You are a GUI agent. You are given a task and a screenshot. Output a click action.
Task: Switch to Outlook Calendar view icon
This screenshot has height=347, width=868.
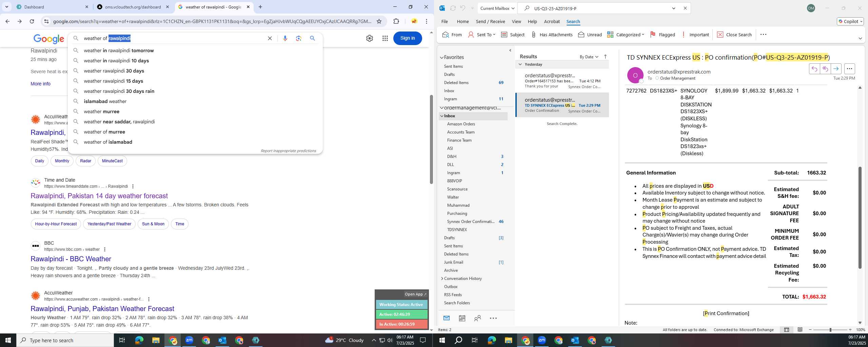462,318
